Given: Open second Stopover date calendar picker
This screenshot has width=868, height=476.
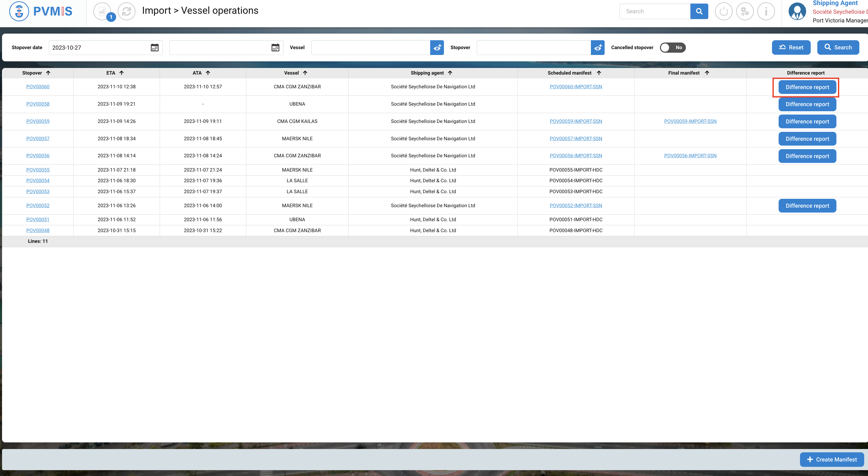Looking at the screenshot, I should coord(275,48).
